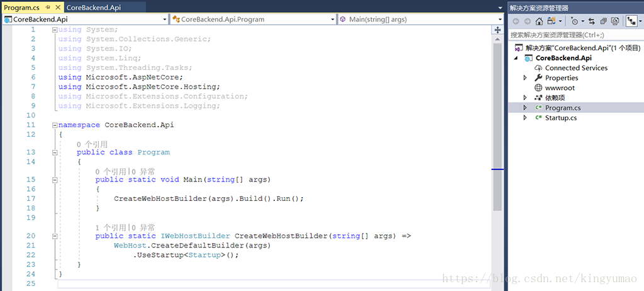Viewport: 644px width, 291px height.
Task: Click "0 异常" CodeLens above Main method
Action: tap(143, 171)
